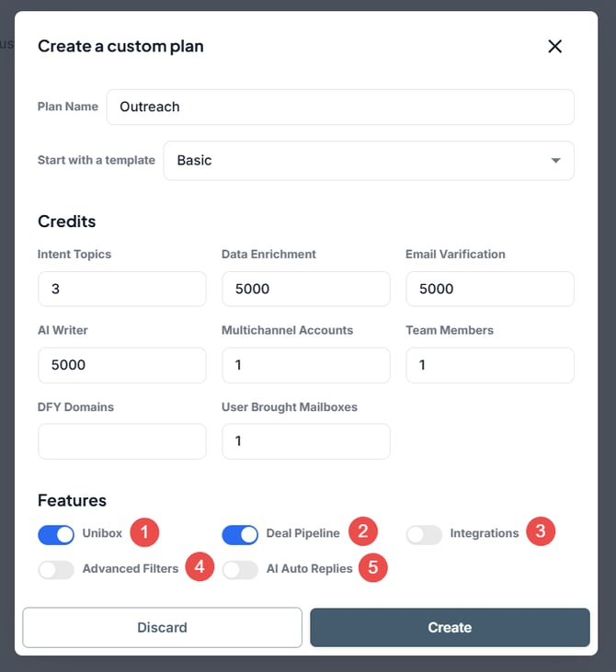Click red marker number 2
The width and height of the screenshot is (616, 672).
pos(362,531)
